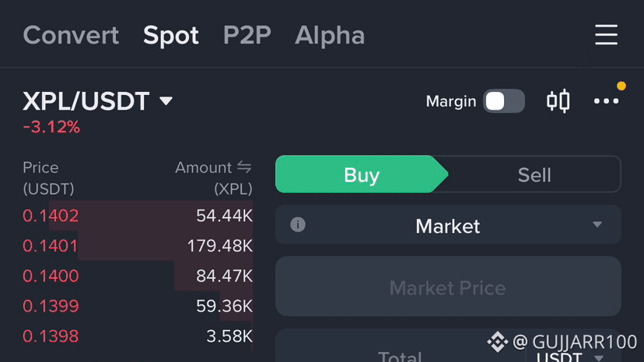Select the Spot tab
The height and width of the screenshot is (362, 644).
coord(171,35)
